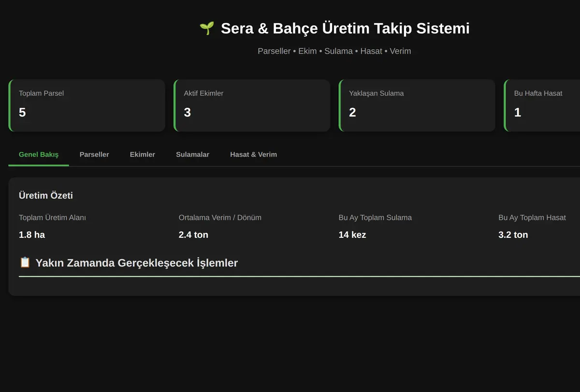Screen dimensions: 580x392
Task: Click the 2.4 ton value
Action: 193,235
